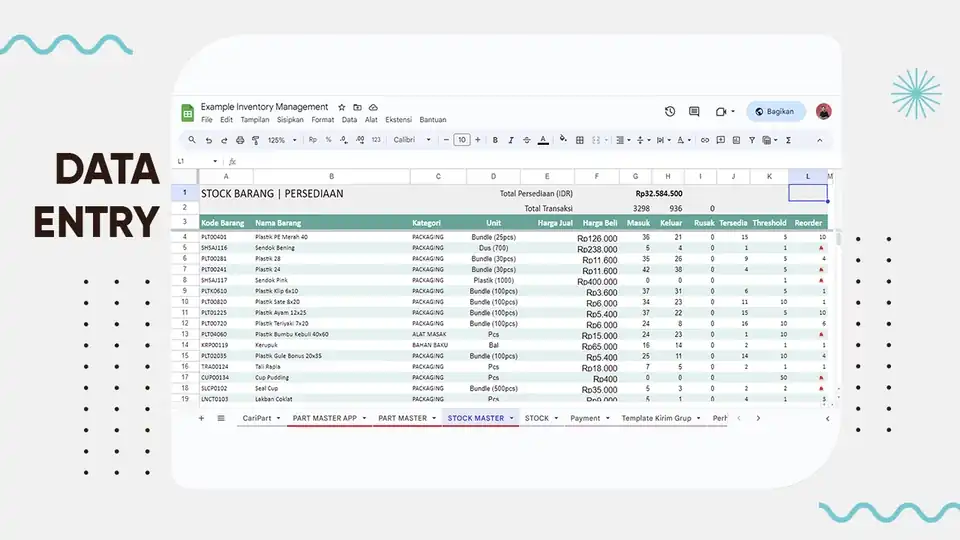Open the all sheets list icon

point(221,418)
